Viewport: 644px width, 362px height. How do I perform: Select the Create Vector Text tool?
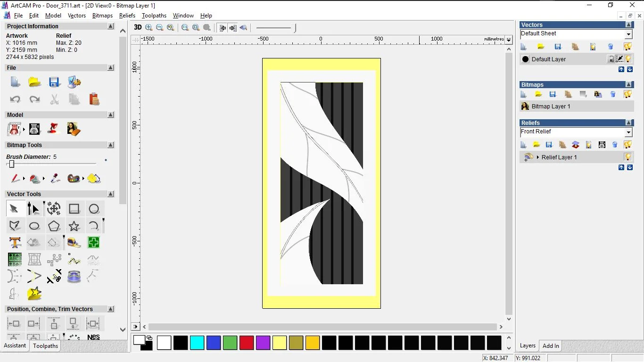pyautogui.click(x=15, y=243)
